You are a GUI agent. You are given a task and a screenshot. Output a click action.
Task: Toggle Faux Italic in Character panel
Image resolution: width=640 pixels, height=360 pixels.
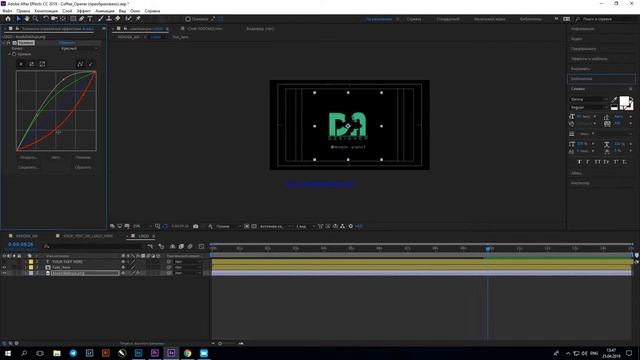point(588,162)
